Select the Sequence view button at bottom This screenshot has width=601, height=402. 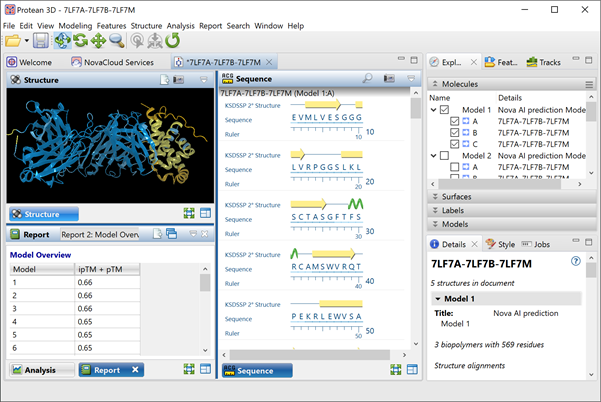tap(257, 371)
